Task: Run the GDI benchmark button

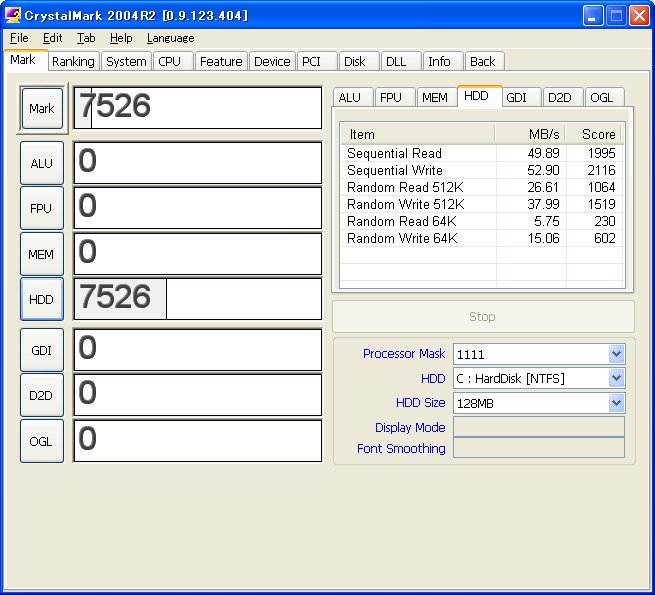Action: (x=42, y=350)
